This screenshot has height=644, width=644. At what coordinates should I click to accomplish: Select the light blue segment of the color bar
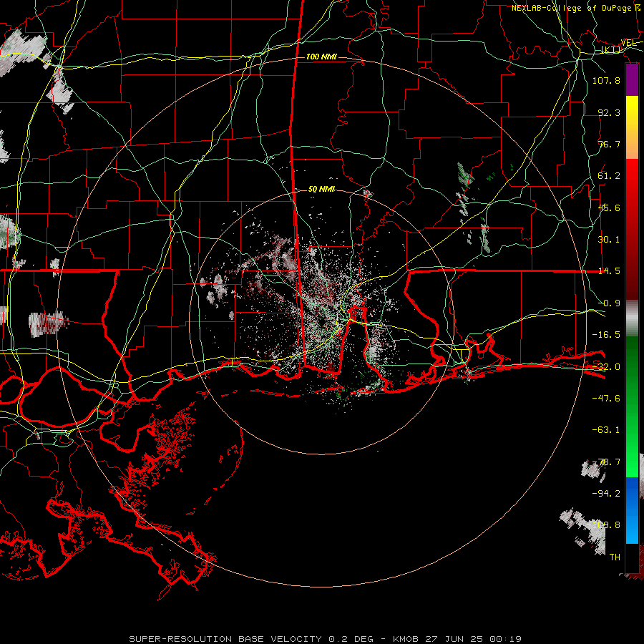coord(632,528)
